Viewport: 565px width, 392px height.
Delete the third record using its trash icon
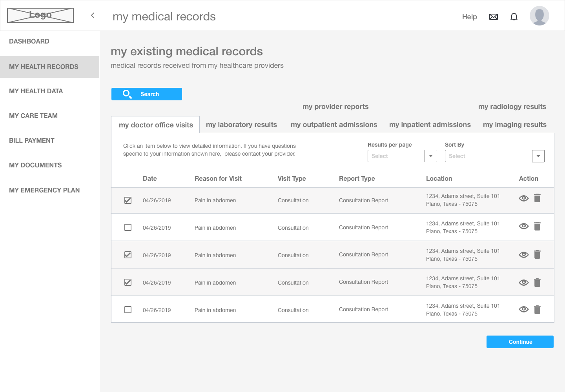click(x=537, y=254)
